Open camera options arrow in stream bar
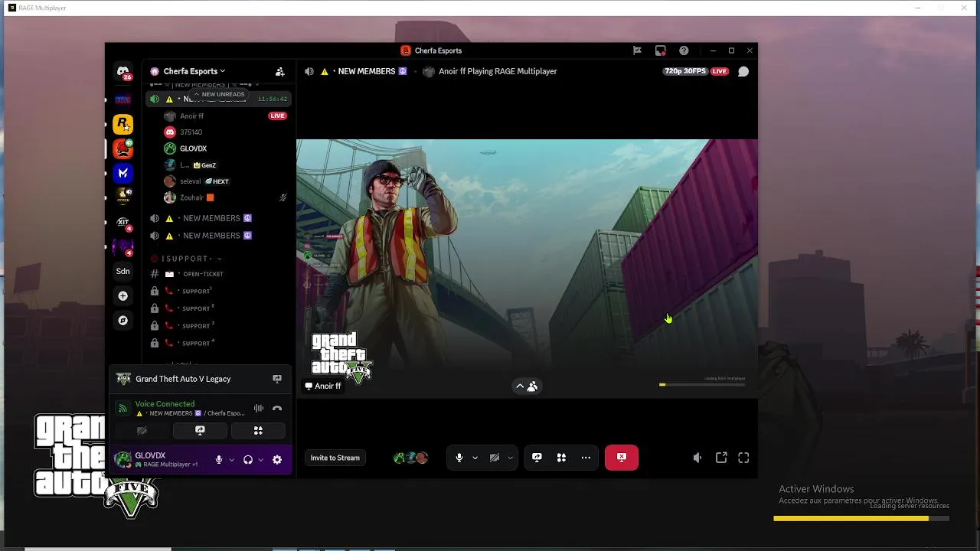The width and height of the screenshot is (980, 551). coord(510,458)
